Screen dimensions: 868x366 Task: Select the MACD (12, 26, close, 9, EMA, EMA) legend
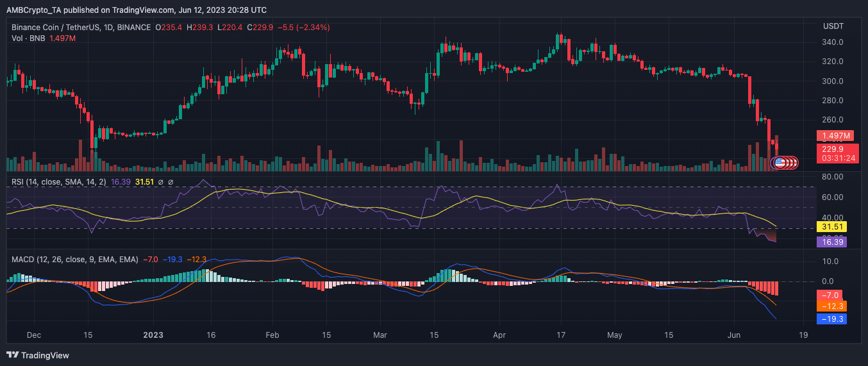click(76, 259)
